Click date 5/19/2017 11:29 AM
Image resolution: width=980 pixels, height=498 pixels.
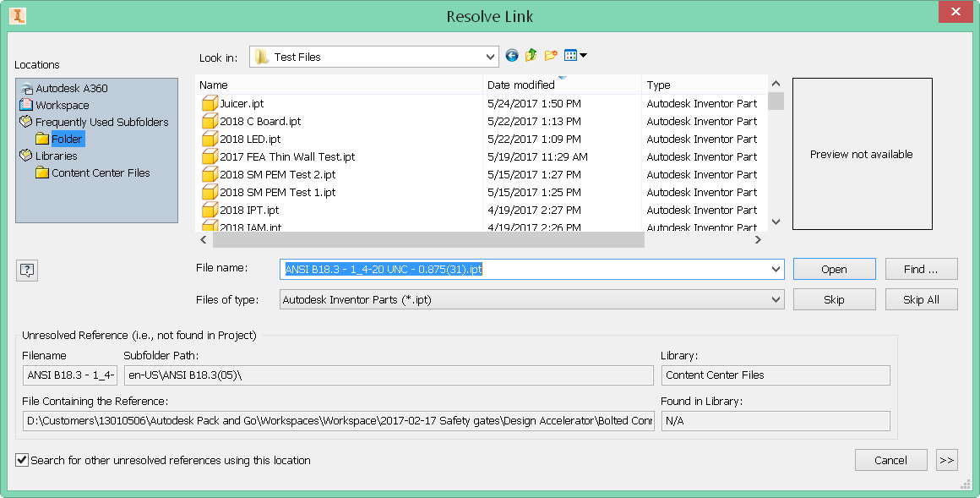click(x=537, y=157)
